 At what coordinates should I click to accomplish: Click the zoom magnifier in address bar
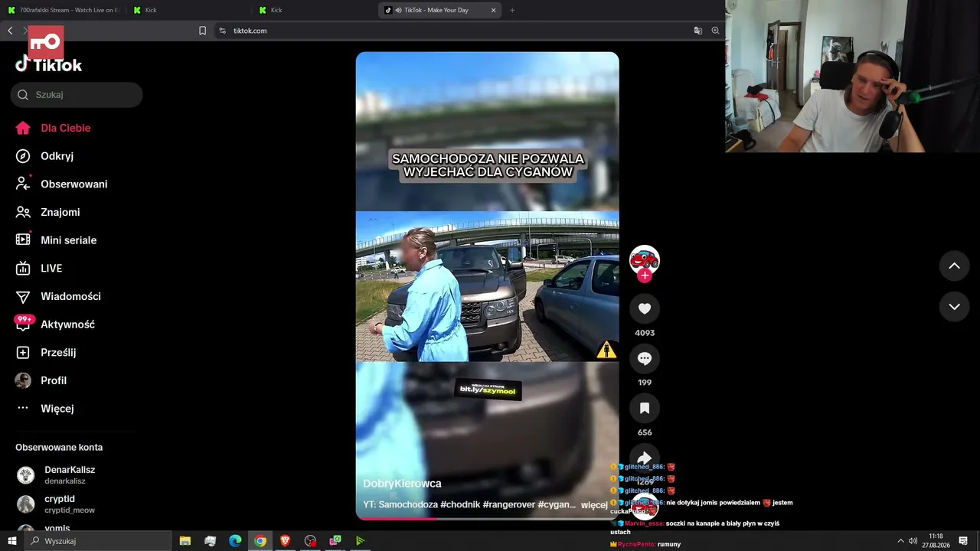tap(715, 31)
